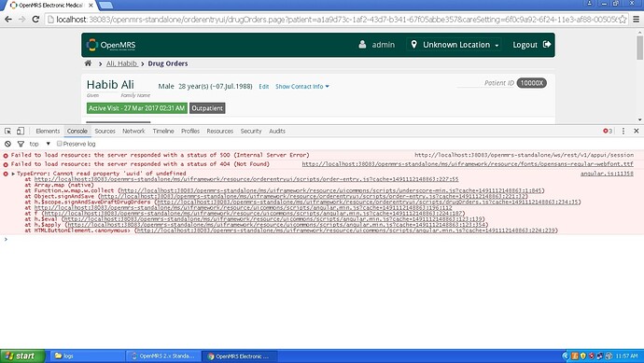
Task: Switch to the Elements tab
Action: coord(48,131)
